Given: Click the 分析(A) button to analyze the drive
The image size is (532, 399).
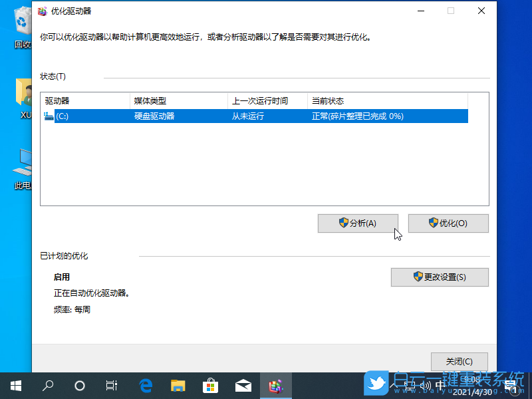Looking at the screenshot, I should [358, 223].
